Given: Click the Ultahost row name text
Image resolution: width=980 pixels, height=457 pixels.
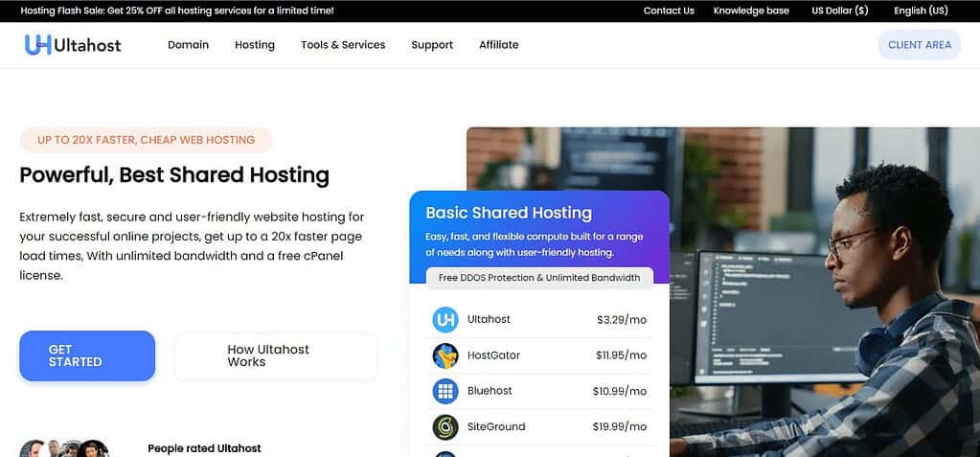Looking at the screenshot, I should tap(489, 319).
